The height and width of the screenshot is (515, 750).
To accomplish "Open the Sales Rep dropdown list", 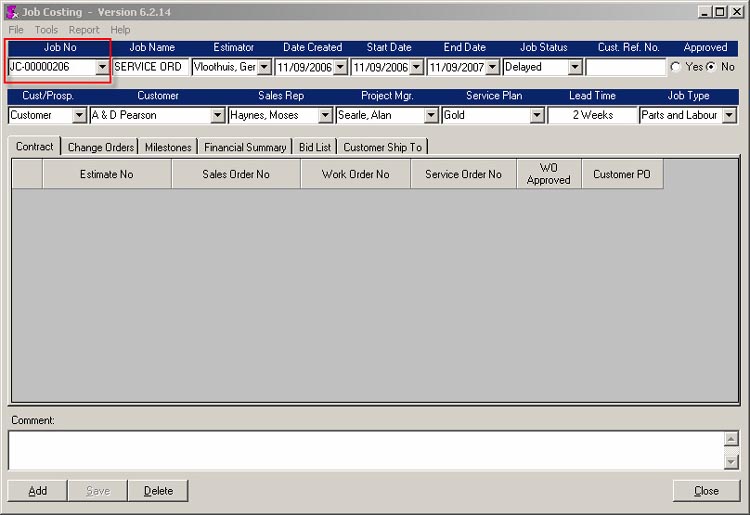I will click(x=325, y=115).
